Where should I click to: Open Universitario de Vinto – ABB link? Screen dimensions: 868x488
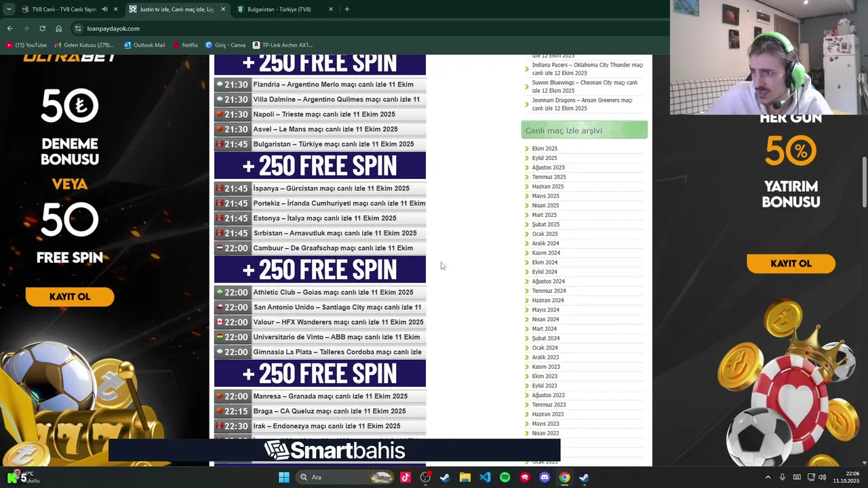click(336, 337)
